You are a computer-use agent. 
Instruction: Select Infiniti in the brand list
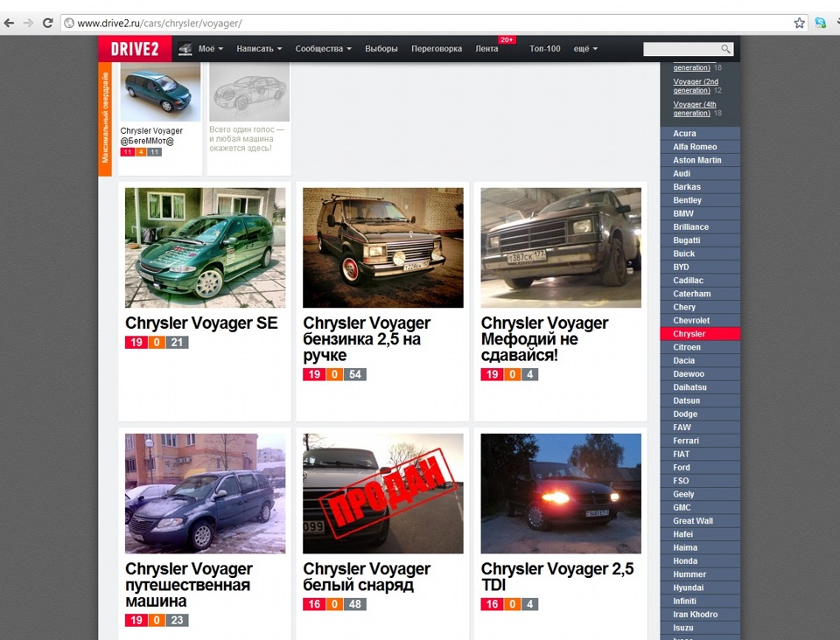click(x=700, y=602)
